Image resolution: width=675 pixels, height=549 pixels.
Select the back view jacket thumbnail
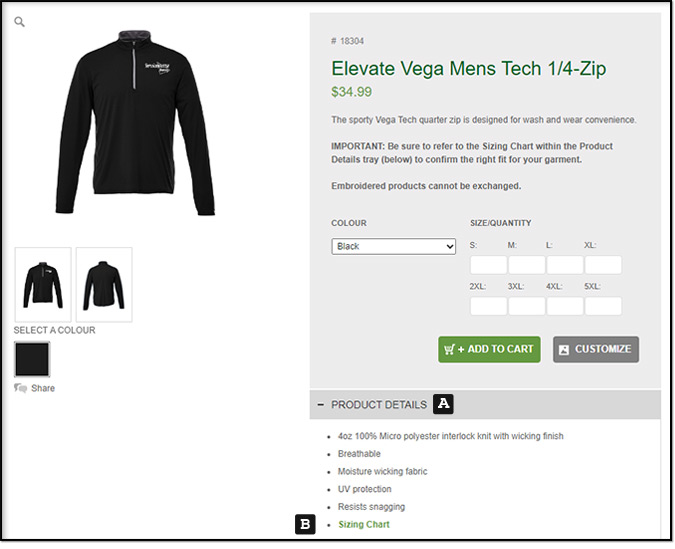click(x=104, y=285)
